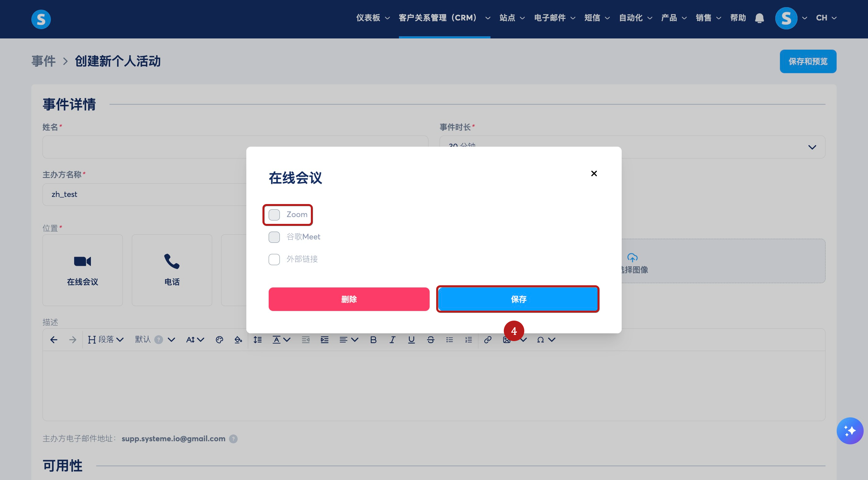Screen dimensions: 868x480
Task: Open the text color palette icon
Action: [x=219, y=340]
